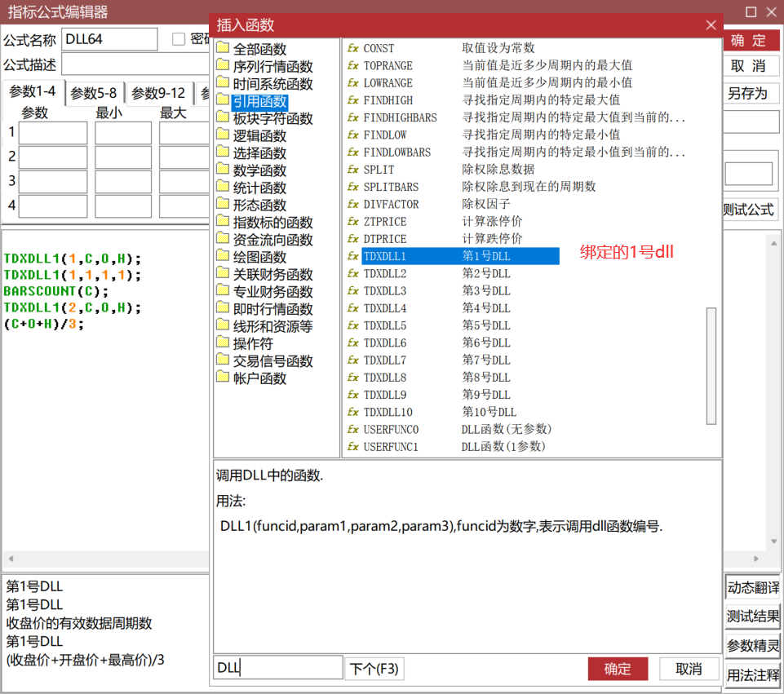Screen dimensions: 784x694
Task: Open the 指数标的函数 folder
Action: [x=265, y=223]
